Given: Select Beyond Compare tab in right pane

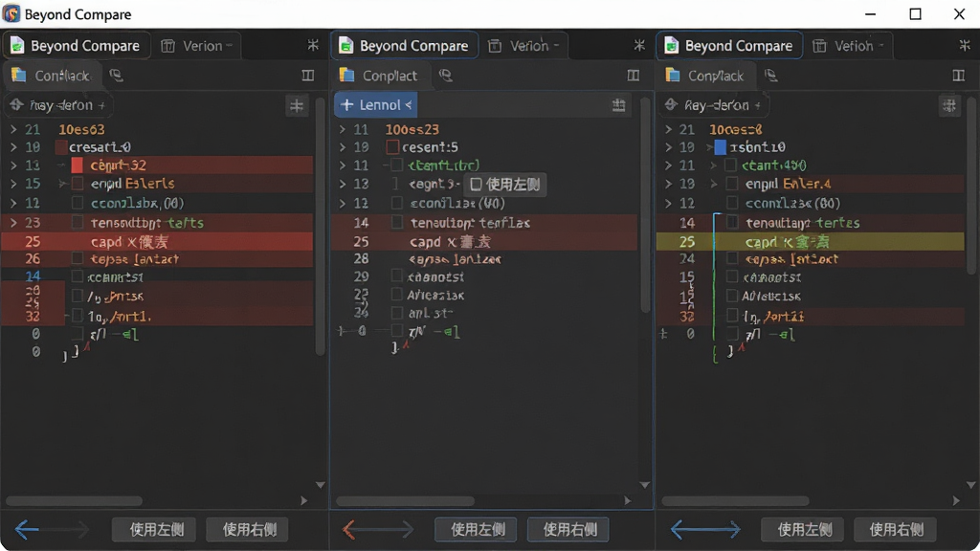Looking at the screenshot, I should pyautogui.click(x=730, y=46).
